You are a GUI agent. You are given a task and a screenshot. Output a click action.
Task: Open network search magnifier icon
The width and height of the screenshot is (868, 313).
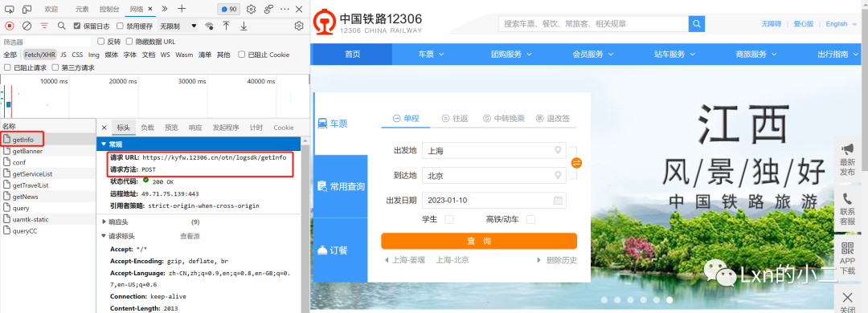click(61, 26)
